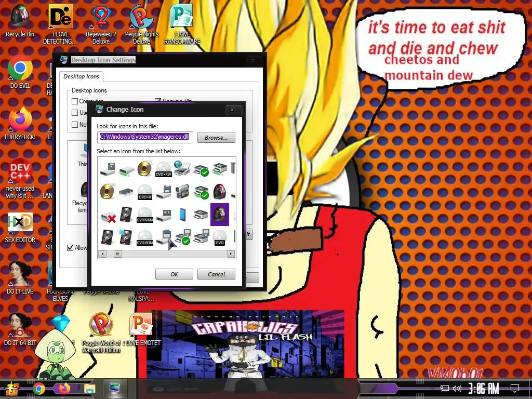Screen dimensions: 532x399
Task: Open File Explorer from the taskbar
Action: (x=89, y=389)
